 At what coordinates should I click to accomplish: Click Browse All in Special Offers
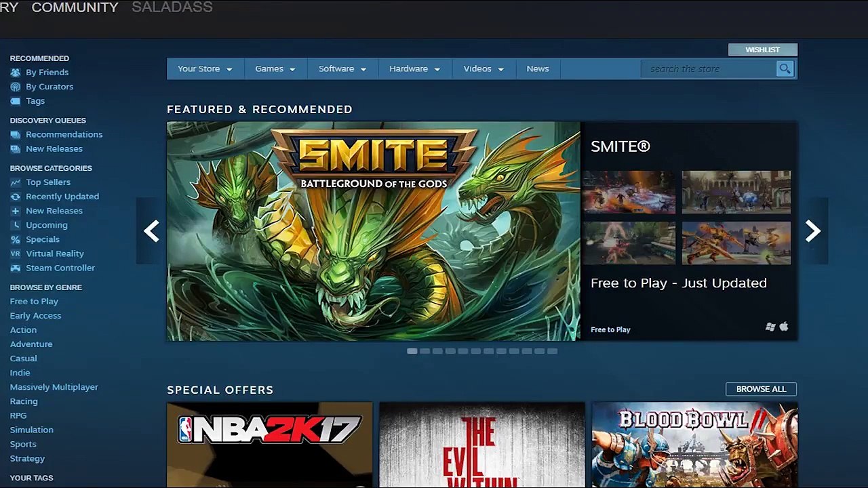pyautogui.click(x=762, y=389)
